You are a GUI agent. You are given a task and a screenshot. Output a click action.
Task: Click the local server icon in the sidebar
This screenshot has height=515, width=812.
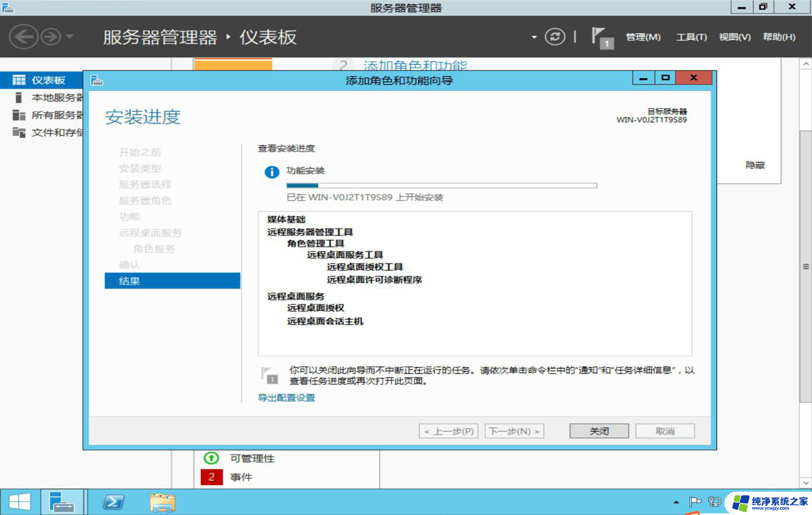(19, 97)
